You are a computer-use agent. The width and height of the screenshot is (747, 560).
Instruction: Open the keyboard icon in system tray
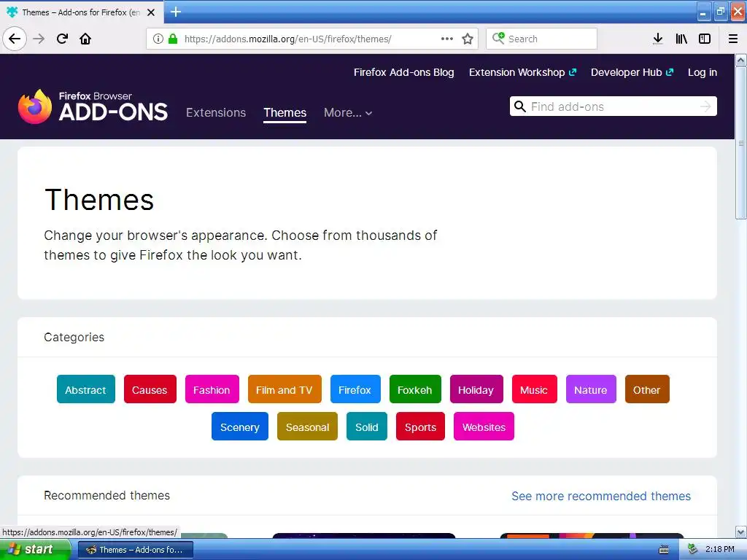click(664, 550)
